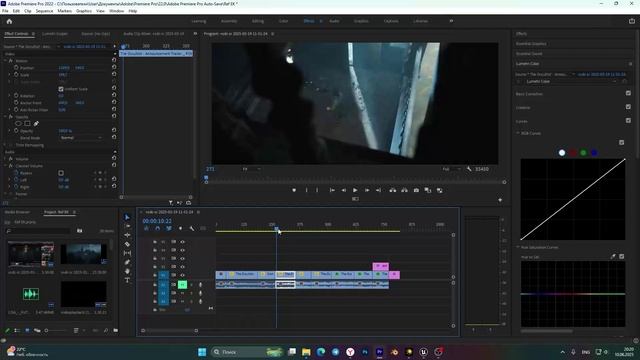Open the Blend Mode Normal dropdown
The width and height of the screenshot is (640, 360).
[81, 138]
